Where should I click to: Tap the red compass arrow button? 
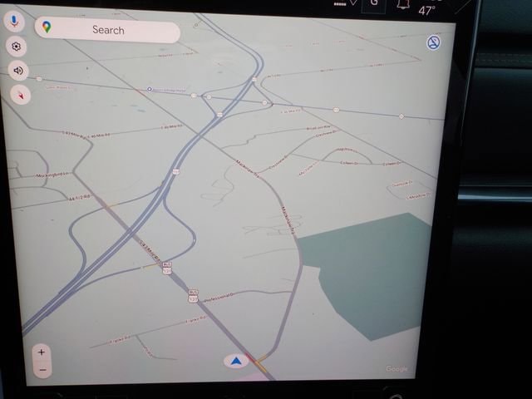tap(19, 95)
